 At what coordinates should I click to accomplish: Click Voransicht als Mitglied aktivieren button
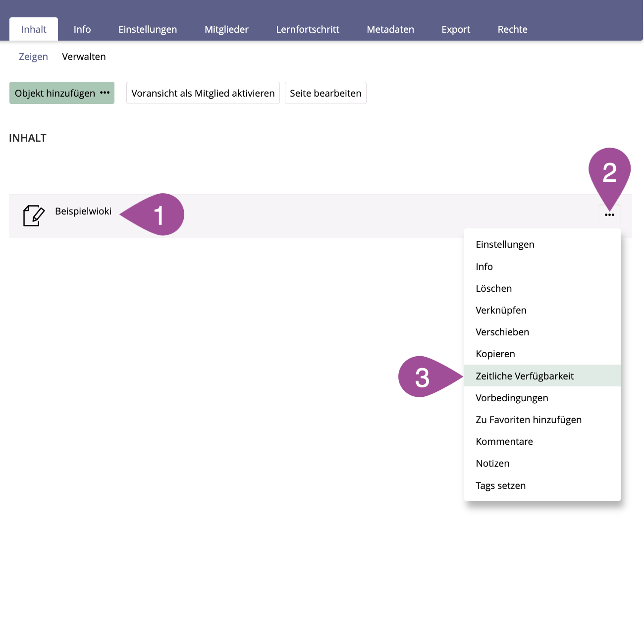(203, 93)
